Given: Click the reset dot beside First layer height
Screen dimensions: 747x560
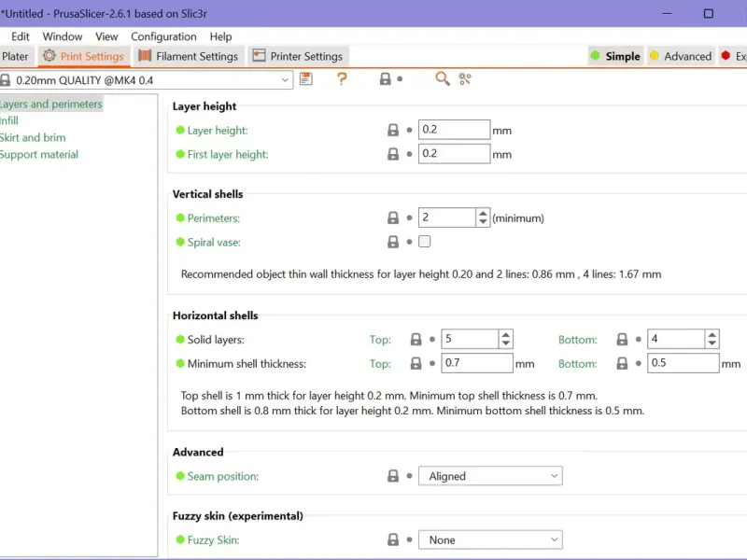Looking at the screenshot, I should 409,154.
